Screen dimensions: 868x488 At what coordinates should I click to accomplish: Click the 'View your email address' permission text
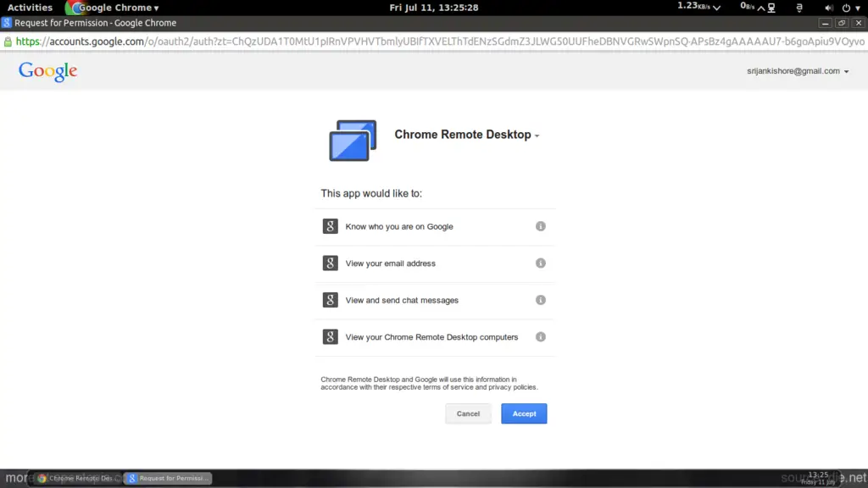(390, 263)
